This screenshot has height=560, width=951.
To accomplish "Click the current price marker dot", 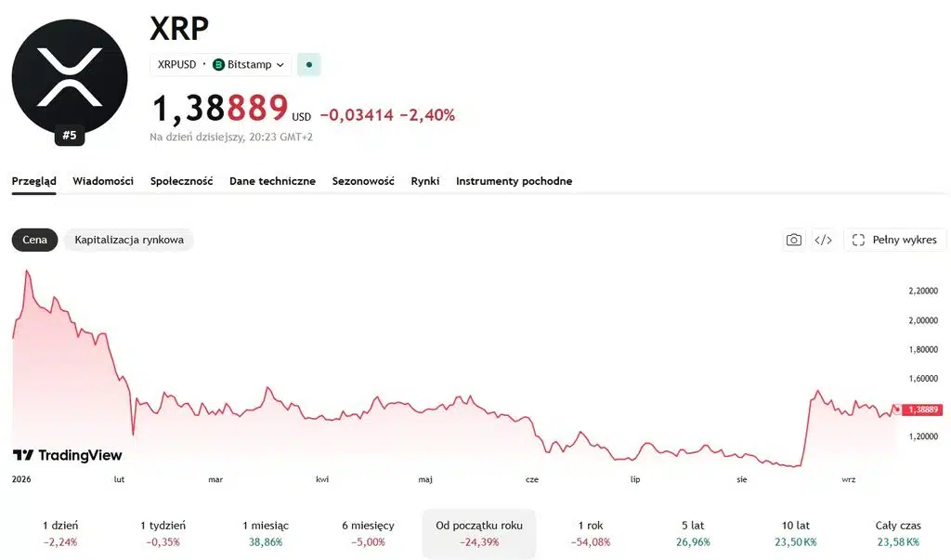I will coord(897,410).
